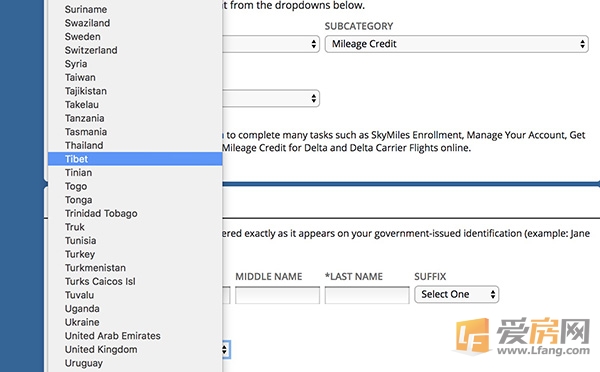This screenshot has height=372, width=600.
Task: Choose Ukraine in the list
Action: [x=135, y=322]
